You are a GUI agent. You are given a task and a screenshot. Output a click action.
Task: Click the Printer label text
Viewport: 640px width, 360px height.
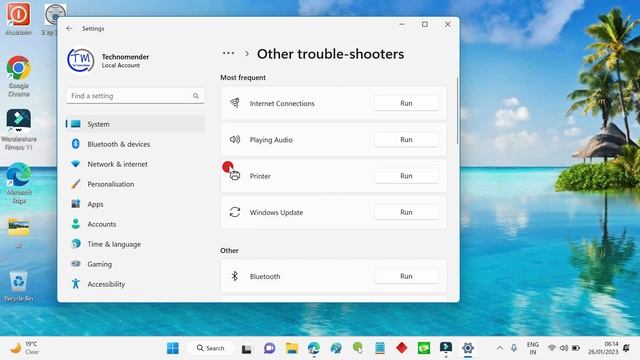point(260,176)
